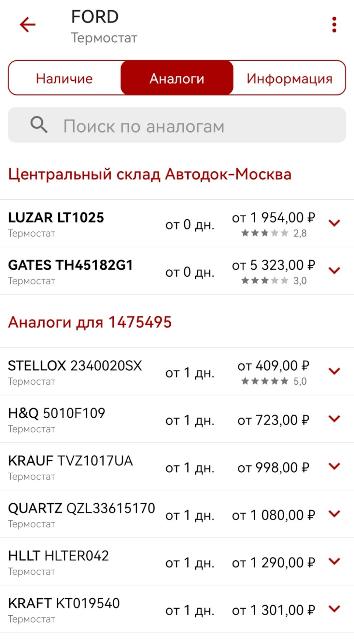
Task: Tap the magnifying glass search icon
Action: [39, 125]
